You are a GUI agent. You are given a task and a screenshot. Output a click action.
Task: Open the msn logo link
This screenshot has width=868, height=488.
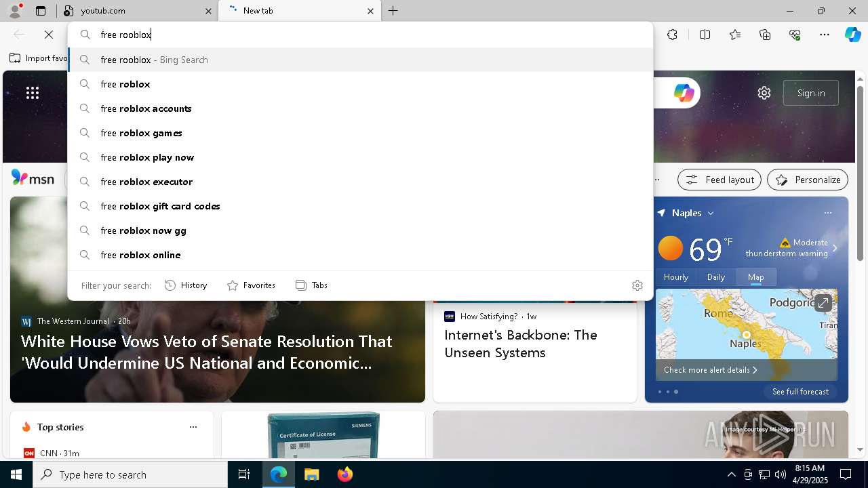click(x=33, y=179)
